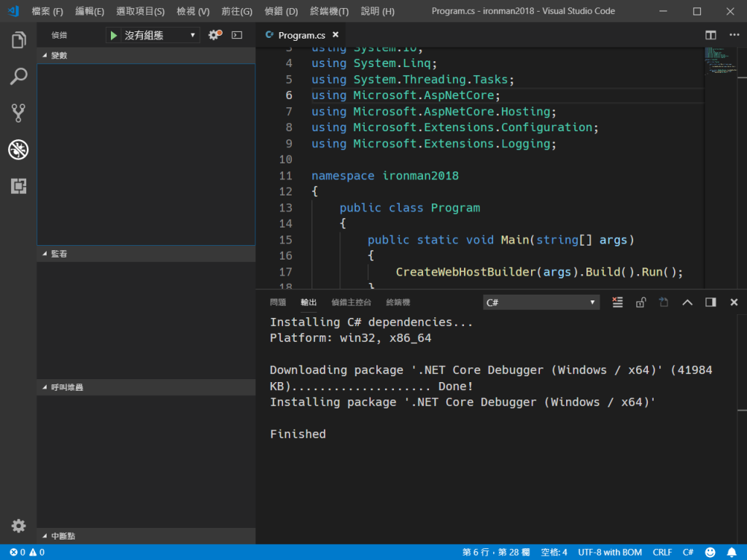Open the Search sidebar icon
Screen dimensions: 747x560
tap(18, 76)
